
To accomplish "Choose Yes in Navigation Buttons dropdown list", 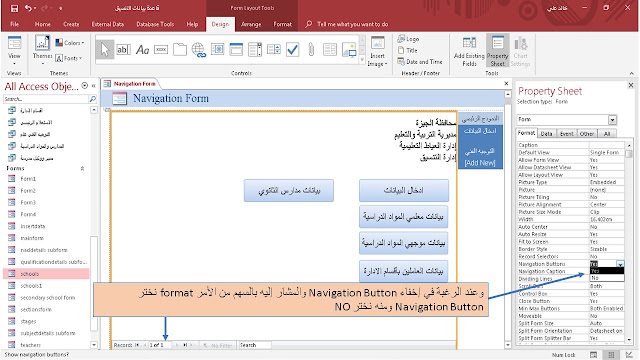I will [607, 271].
